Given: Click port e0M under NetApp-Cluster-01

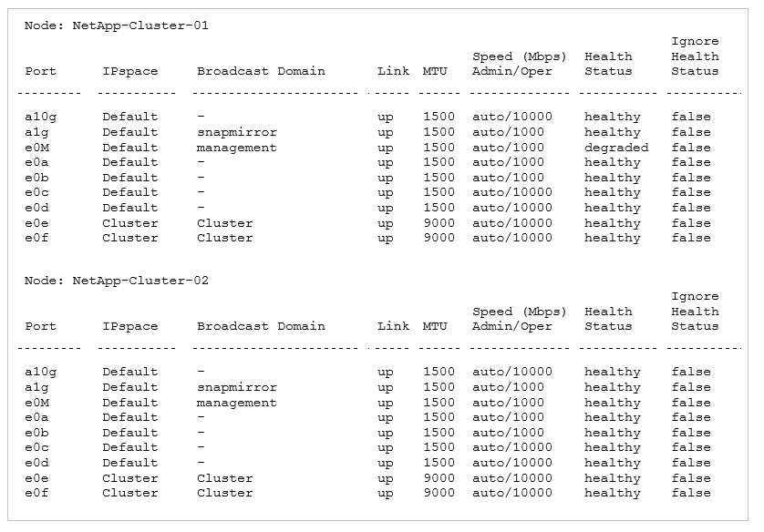Looking at the screenshot, I should point(37,148).
